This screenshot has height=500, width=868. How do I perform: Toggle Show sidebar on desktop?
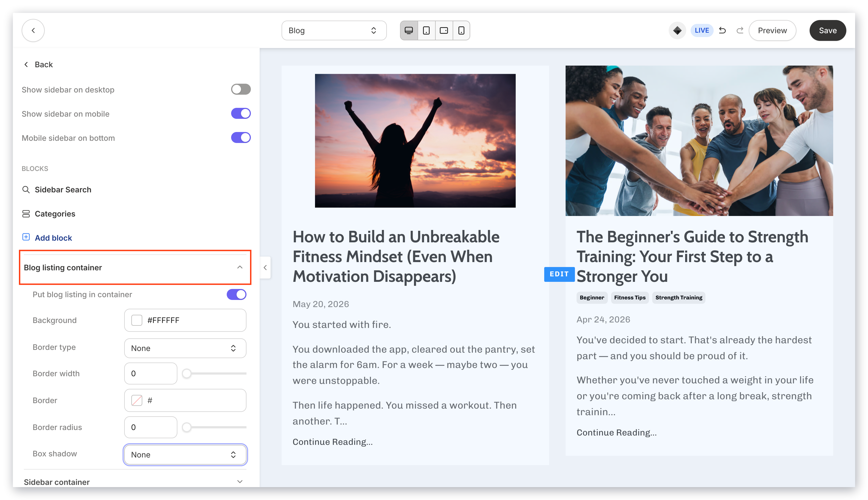(x=240, y=89)
